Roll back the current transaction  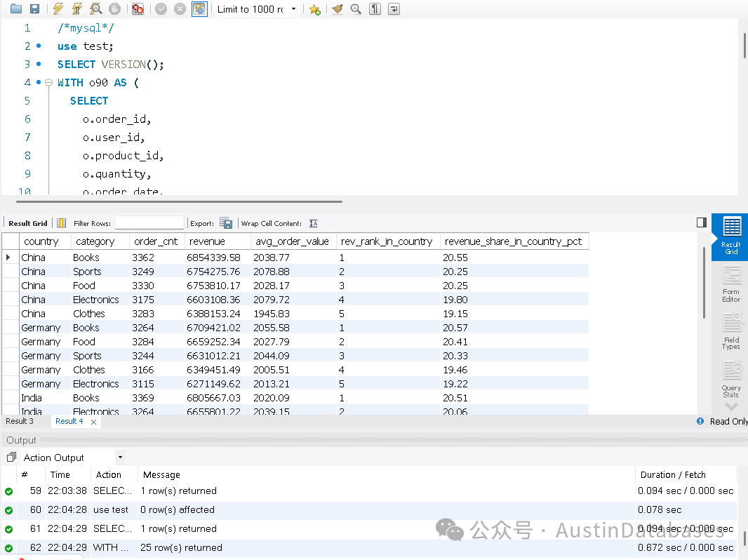pyautogui.click(x=180, y=8)
